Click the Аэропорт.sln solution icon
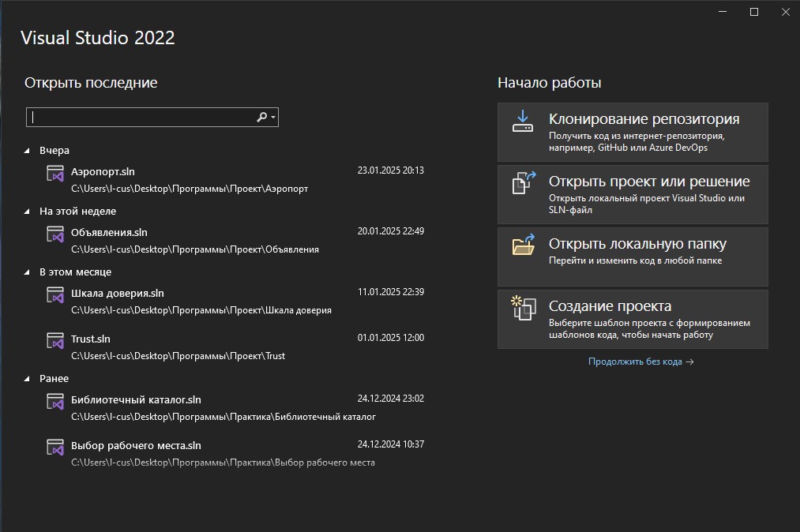800x532 pixels. point(54,174)
